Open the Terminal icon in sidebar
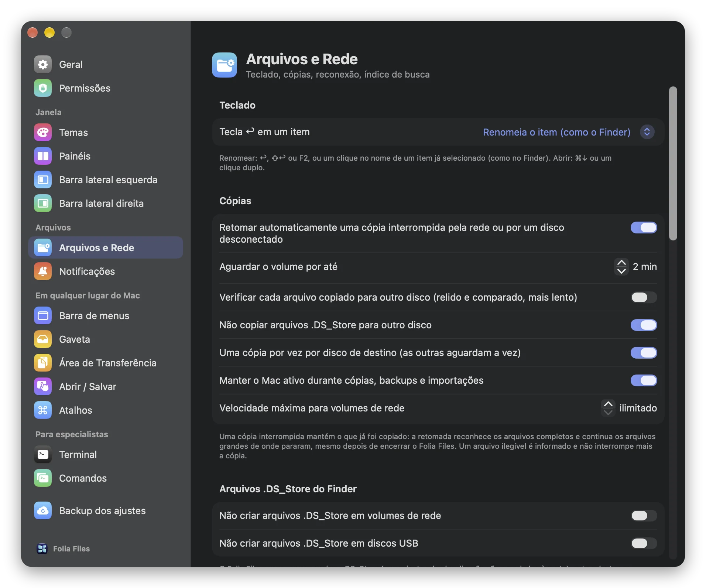Viewport: 706px width, 588px height. click(43, 455)
